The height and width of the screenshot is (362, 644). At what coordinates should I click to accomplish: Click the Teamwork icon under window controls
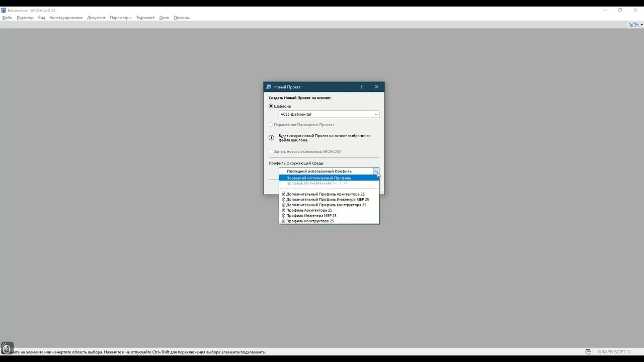pos(633,25)
